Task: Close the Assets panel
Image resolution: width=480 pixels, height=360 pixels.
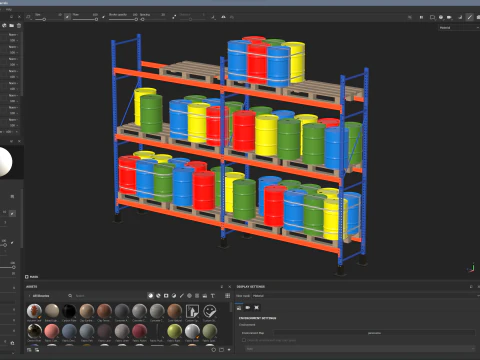Action: tap(229, 287)
